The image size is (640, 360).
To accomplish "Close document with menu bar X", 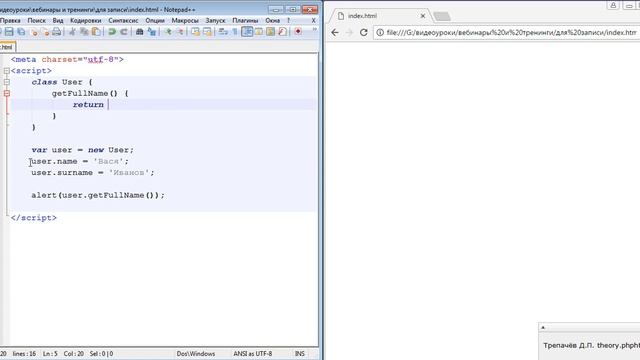I will click(x=313, y=20).
